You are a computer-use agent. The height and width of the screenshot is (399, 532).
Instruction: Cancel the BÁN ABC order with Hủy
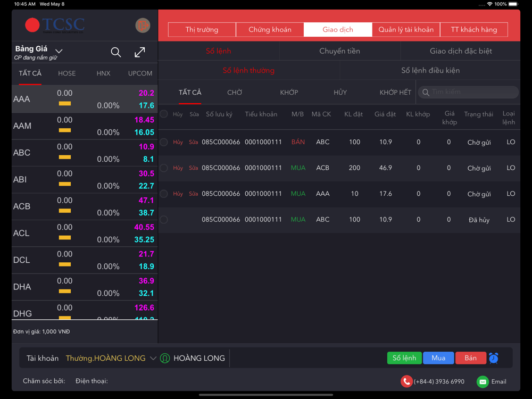(178, 142)
